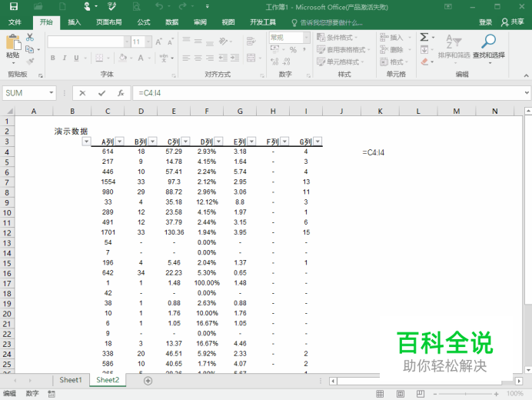Viewport: 532px width, 400px height.
Task: Align text to the right
Action: [x=210, y=58]
